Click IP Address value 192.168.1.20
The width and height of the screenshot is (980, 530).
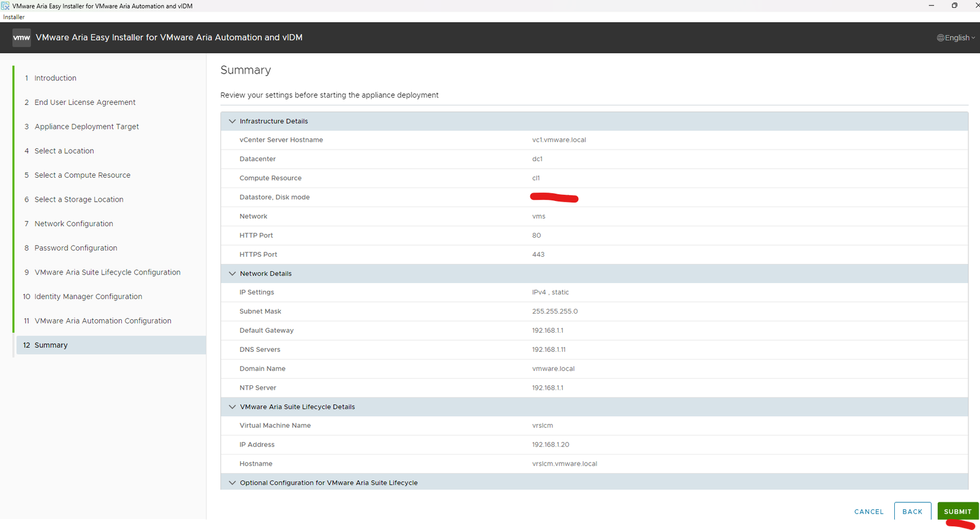[x=551, y=445]
